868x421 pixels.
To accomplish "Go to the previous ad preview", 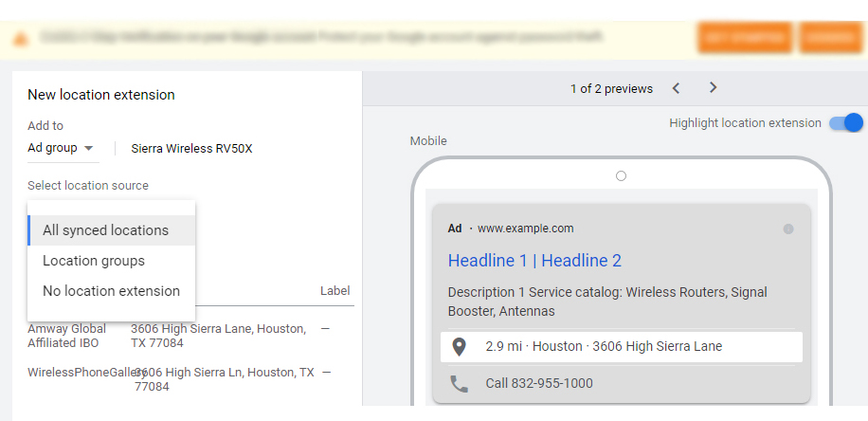I will (x=676, y=88).
